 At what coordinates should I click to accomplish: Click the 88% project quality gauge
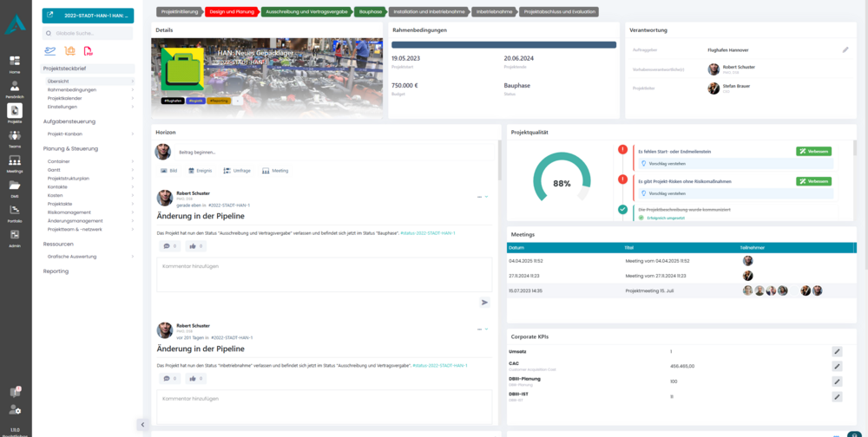562,183
